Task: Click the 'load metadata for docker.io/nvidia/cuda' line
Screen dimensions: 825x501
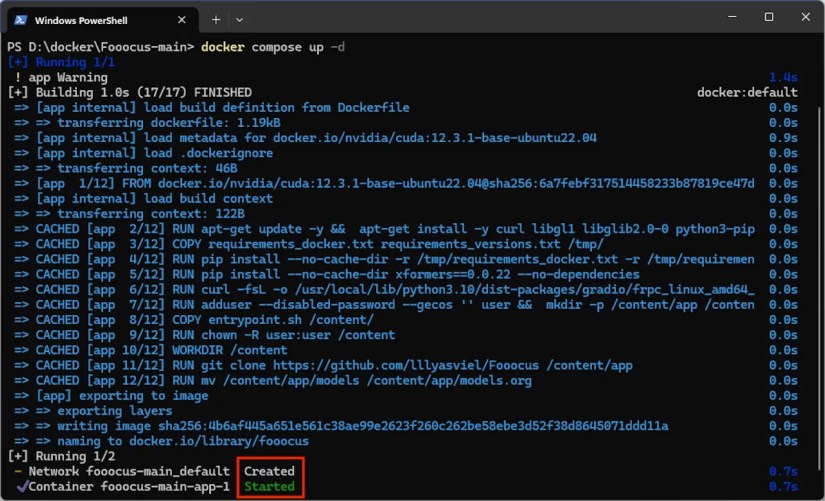Action: [x=306, y=138]
